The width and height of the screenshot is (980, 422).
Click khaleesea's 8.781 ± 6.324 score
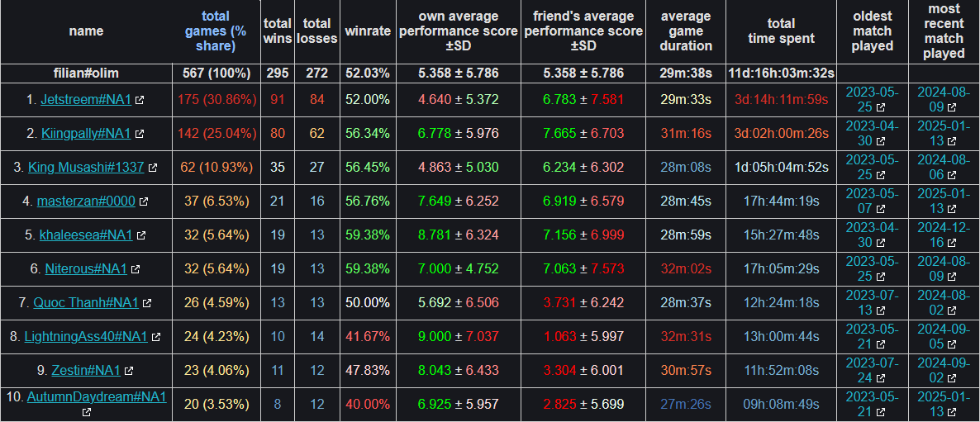pos(458,235)
